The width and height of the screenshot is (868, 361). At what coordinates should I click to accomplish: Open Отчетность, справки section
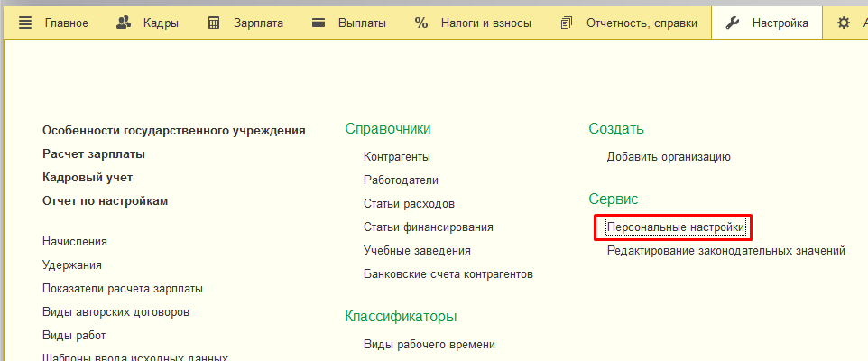[x=642, y=23]
